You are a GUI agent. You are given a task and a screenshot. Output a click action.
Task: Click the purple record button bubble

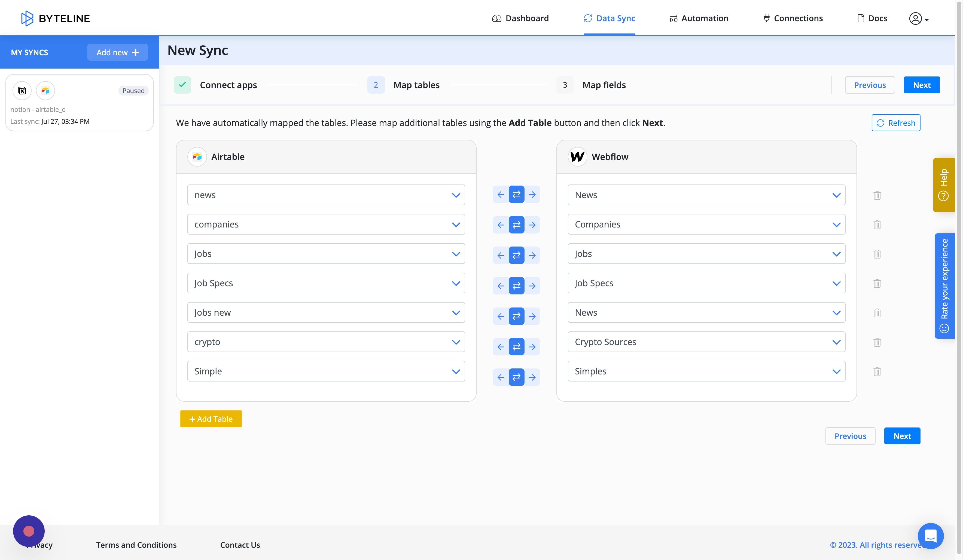coord(29,531)
